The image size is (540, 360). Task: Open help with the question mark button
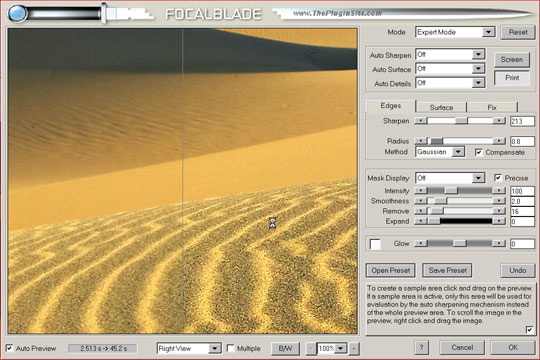[x=422, y=348]
